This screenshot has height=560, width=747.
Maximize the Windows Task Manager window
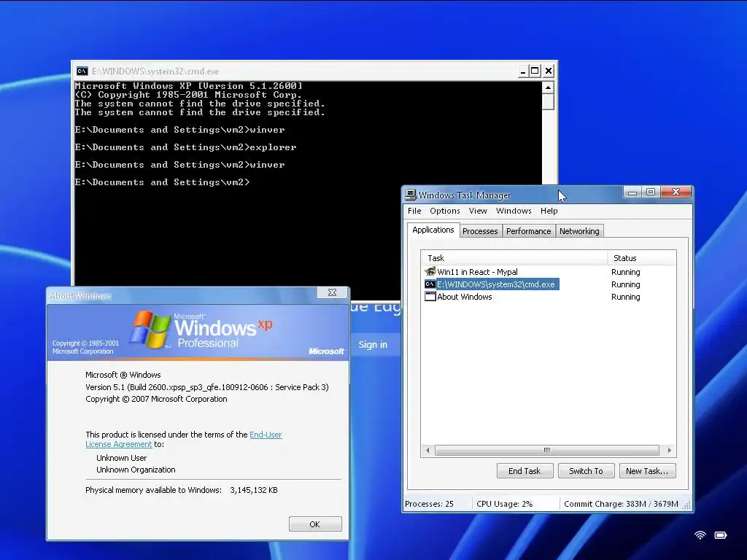point(650,192)
